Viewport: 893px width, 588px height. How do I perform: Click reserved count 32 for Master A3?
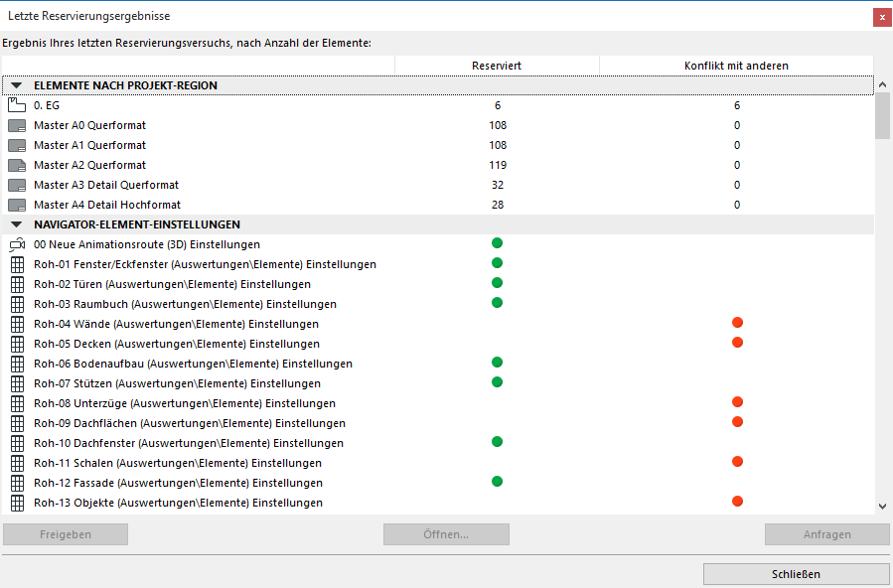click(498, 185)
